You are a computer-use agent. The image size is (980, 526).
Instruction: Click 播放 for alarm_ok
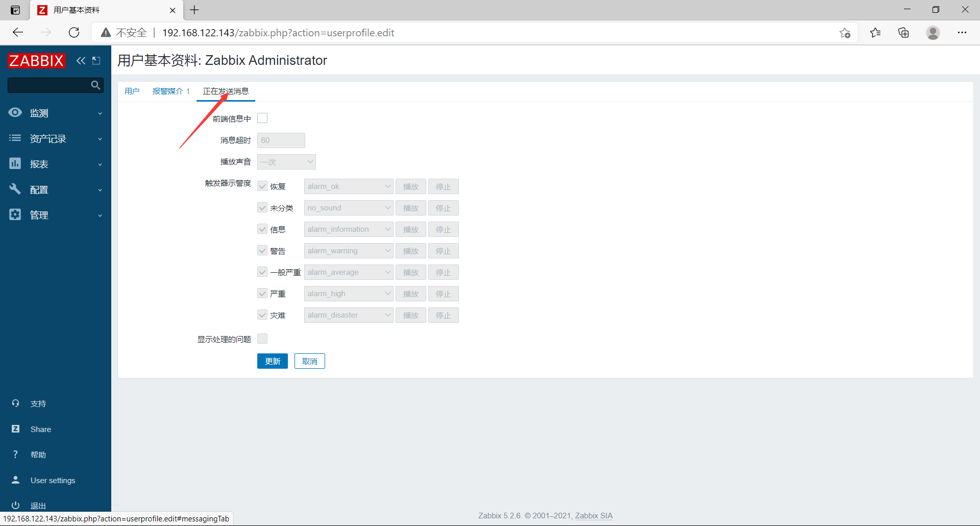tap(411, 186)
